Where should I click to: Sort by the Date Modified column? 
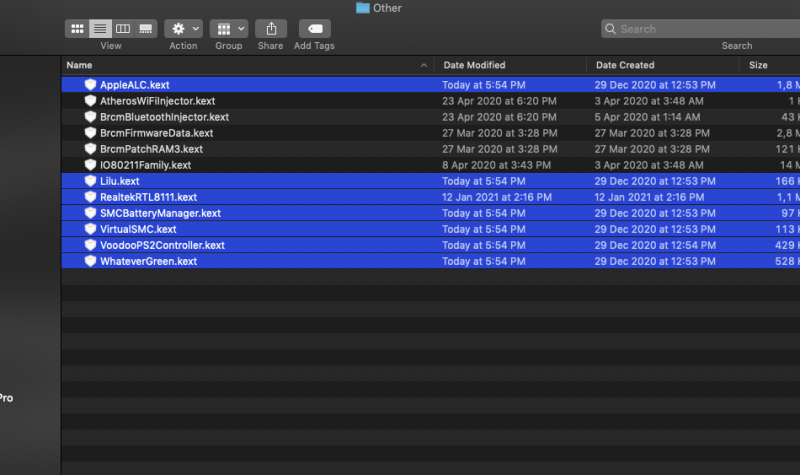(x=474, y=65)
